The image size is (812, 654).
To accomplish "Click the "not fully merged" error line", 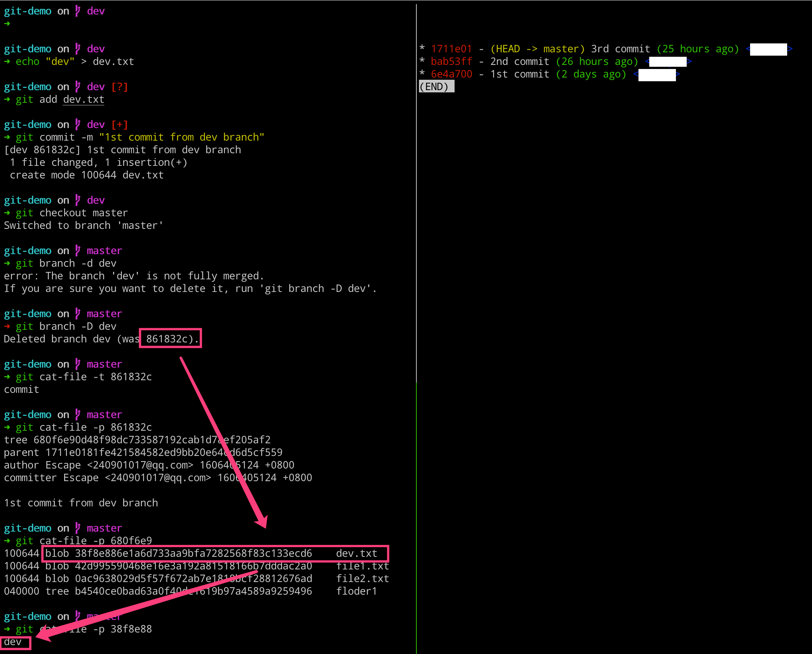I will click(134, 276).
